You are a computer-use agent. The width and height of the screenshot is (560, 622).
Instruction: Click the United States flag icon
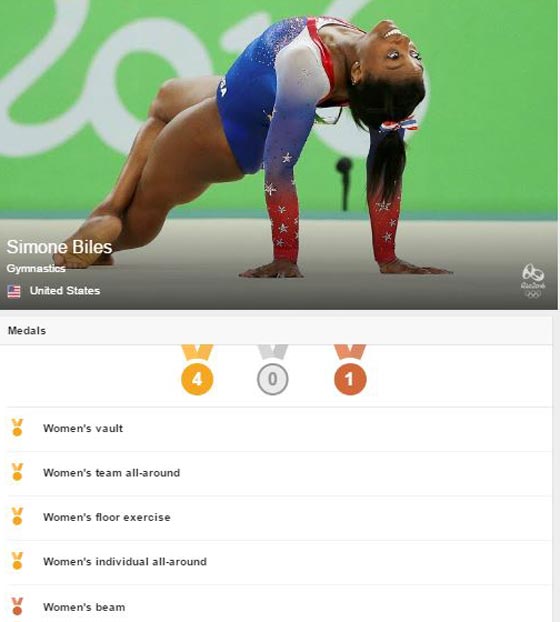[14, 292]
